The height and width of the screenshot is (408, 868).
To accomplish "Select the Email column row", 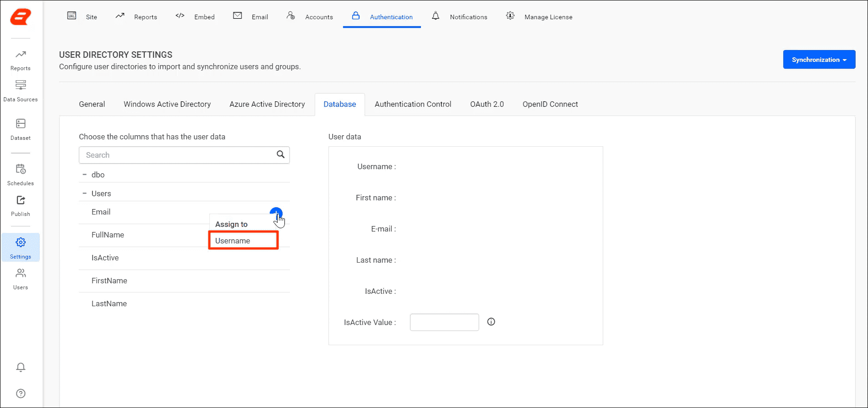I will (x=184, y=212).
